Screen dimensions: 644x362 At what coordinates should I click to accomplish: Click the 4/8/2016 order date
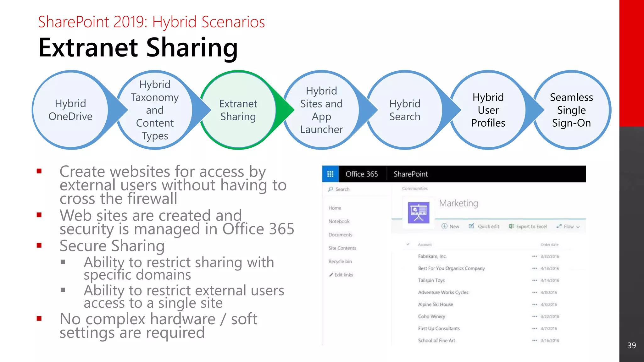tap(549, 292)
